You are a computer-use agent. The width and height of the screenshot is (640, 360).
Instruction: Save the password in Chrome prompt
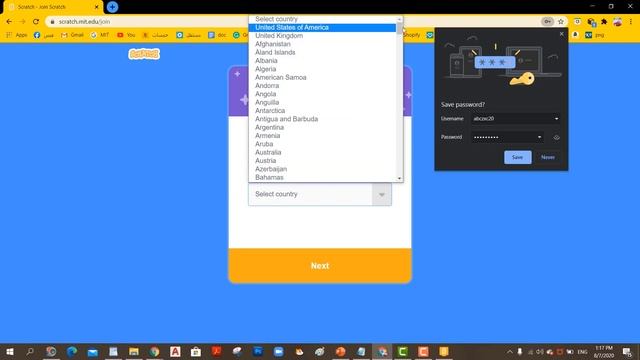point(518,157)
